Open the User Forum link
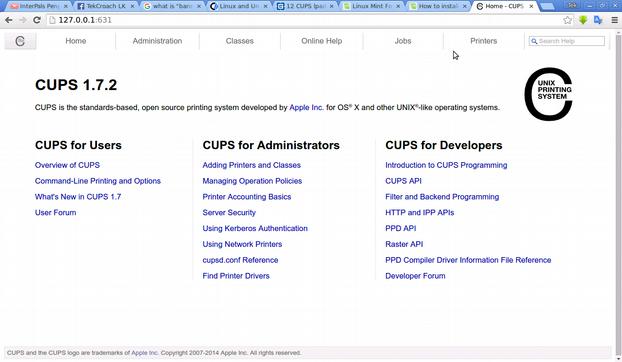The width and height of the screenshot is (622, 362). (x=56, y=213)
